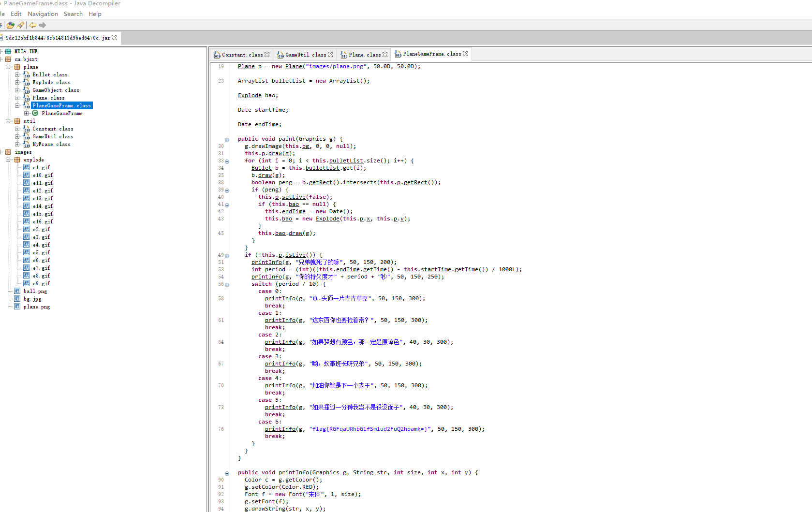This screenshot has width=812, height=512.
Task: Click the Open Type toolbar icon
Action: tap(20, 25)
